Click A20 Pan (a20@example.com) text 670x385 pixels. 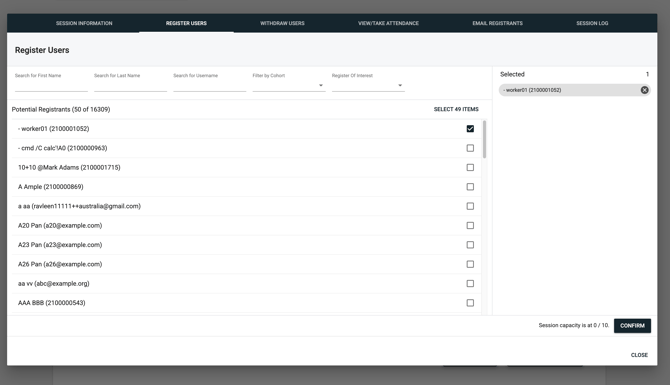60,225
